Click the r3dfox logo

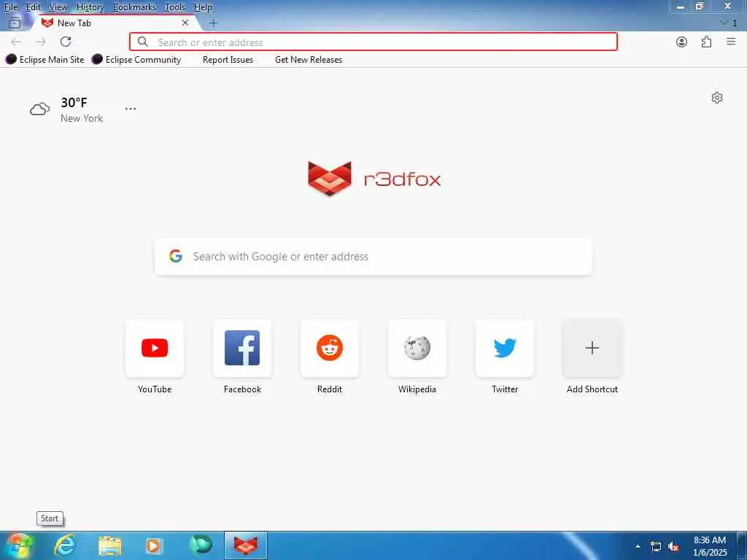pyautogui.click(x=374, y=179)
